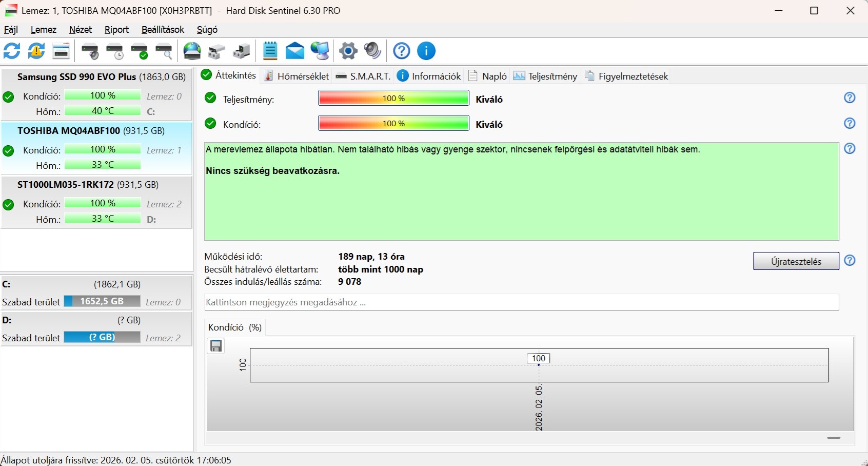The width and height of the screenshot is (868, 466).
Task: Click the refresh icon with yellow warning triangle
Action: (36, 51)
